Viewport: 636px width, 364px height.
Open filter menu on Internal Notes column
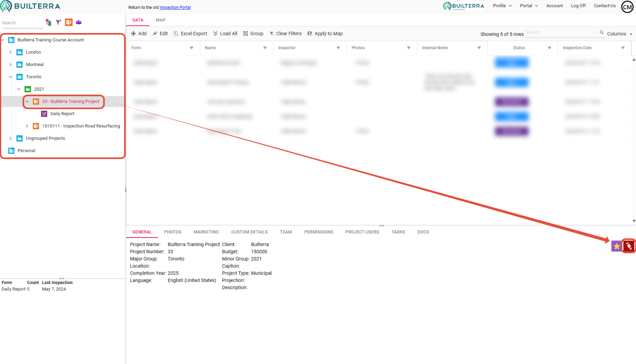[x=479, y=48]
